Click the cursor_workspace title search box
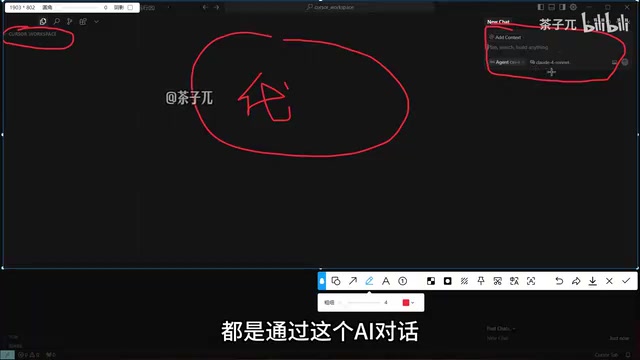 click(330, 7)
